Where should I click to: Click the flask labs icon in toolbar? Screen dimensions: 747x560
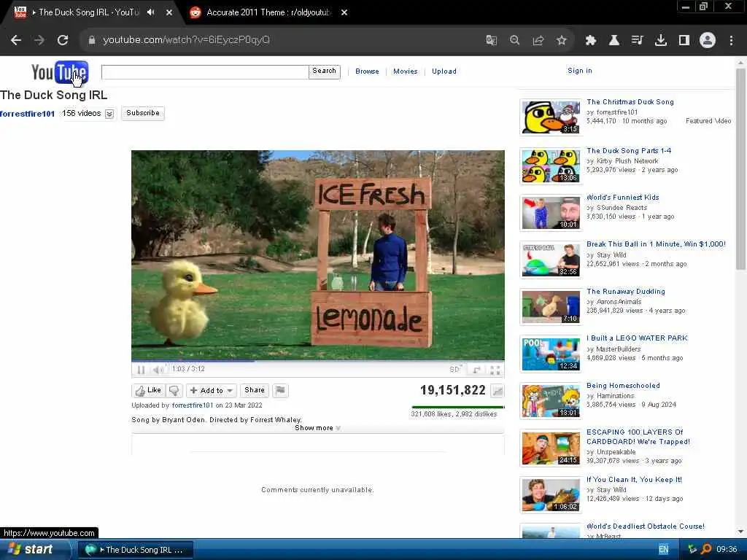[614, 41]
